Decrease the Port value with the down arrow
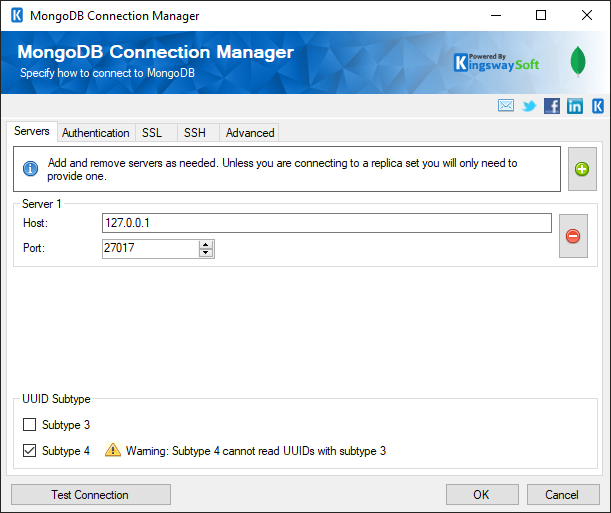 coord(206,253)
